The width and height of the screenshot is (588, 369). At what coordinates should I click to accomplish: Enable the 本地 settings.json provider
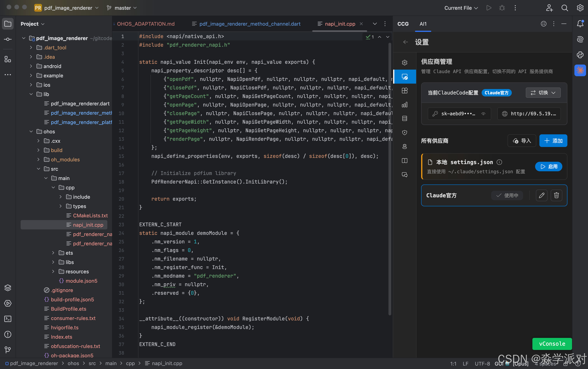tap(549, 166)
